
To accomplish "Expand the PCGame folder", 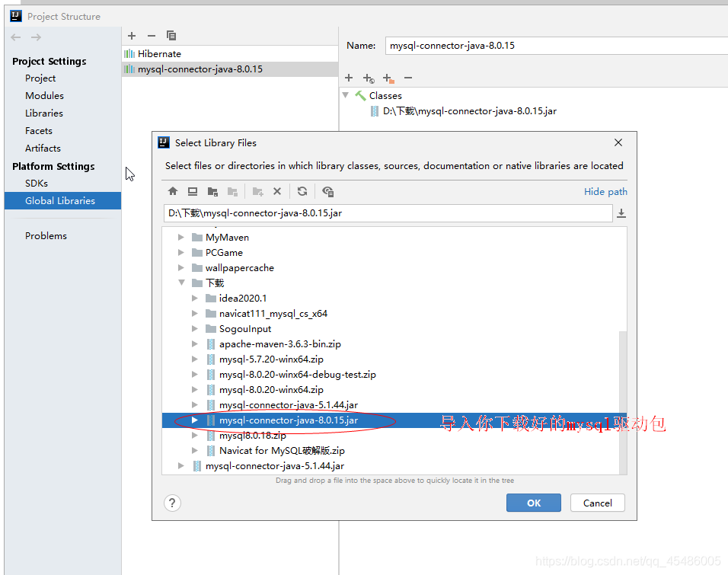I will click(181, 253).
